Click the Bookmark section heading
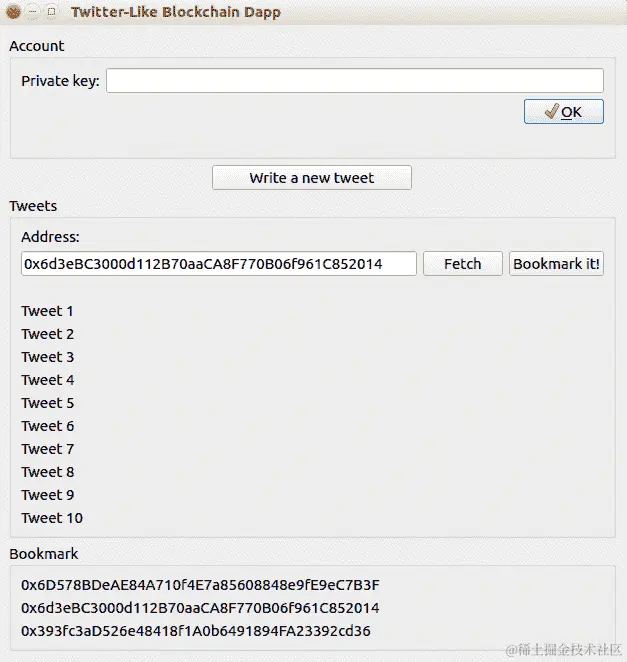The height and width of the screenshot is (662, 627). pyautogui.click(x=43, y=554)
